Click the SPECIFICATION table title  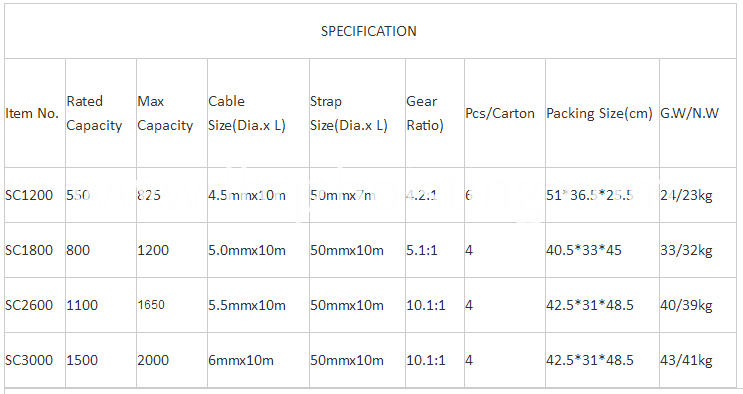(x=369, y=31)
